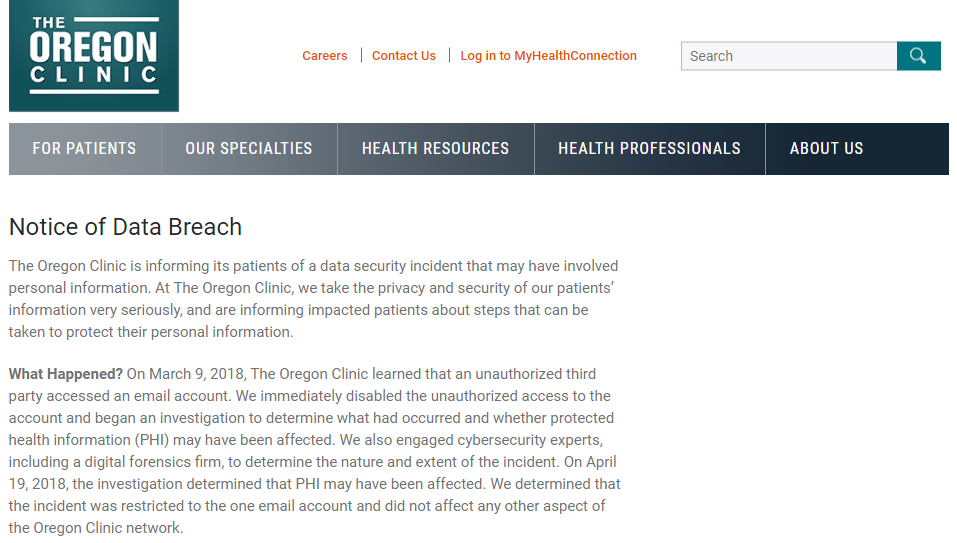Viewport: 957px width, 543px height.
Task: Select Log in to MyHealthConnection
Action: click(x=549, y=56)
